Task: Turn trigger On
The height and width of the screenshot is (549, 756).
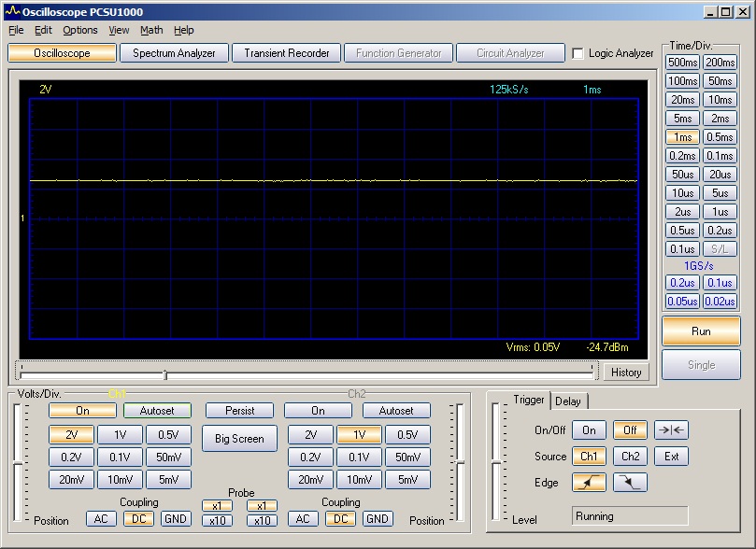Action: 589,430
